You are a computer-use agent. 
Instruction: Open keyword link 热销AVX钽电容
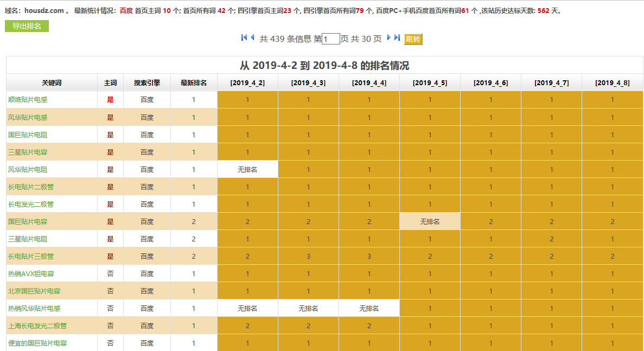pos(31,273)
